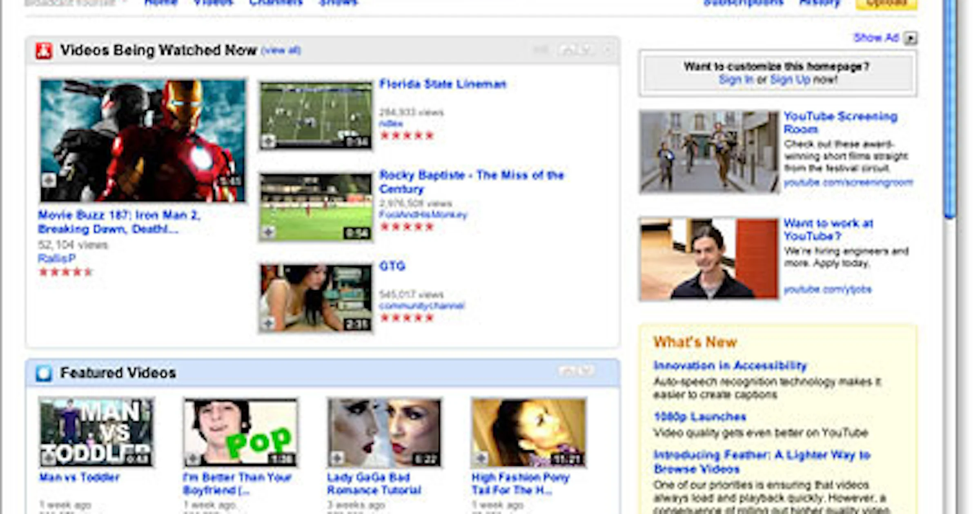
Task: Open the YouTube Screening Room title link
Action: 840,122
